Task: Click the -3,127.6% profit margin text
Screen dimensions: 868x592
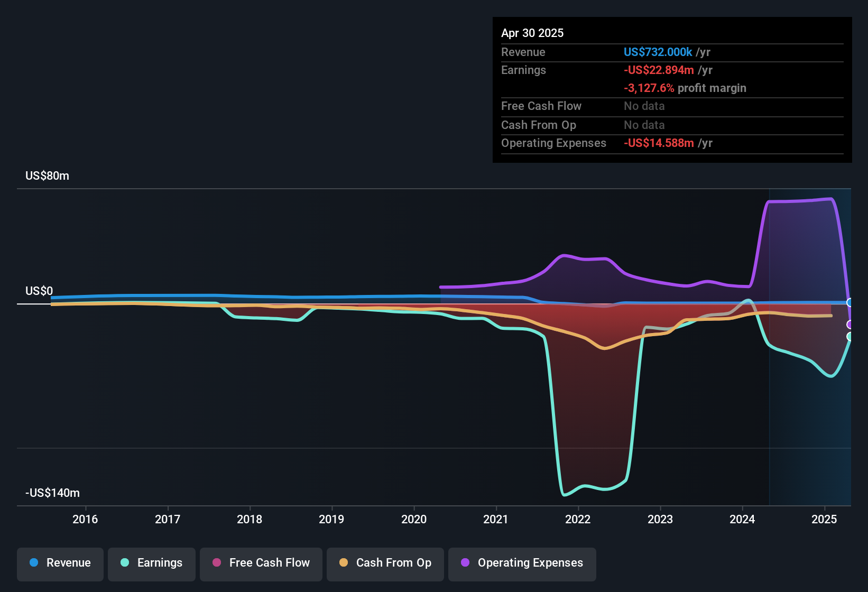Action: (685, 88)
